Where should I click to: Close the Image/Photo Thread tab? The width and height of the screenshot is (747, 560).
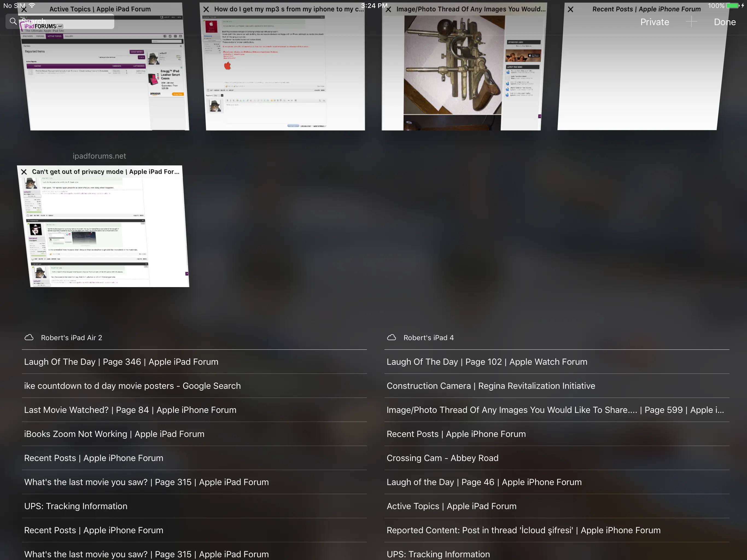pos(388,10)
